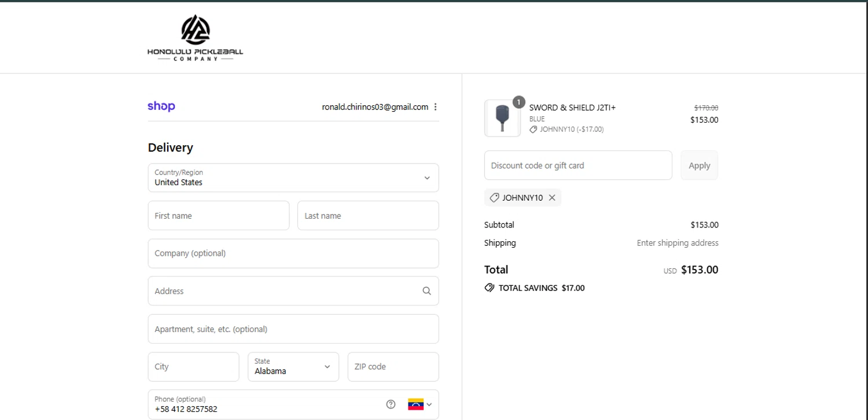Click the Delivery heading
The width and height of the screenshot is (868, 420).
(x=170, y=148)
